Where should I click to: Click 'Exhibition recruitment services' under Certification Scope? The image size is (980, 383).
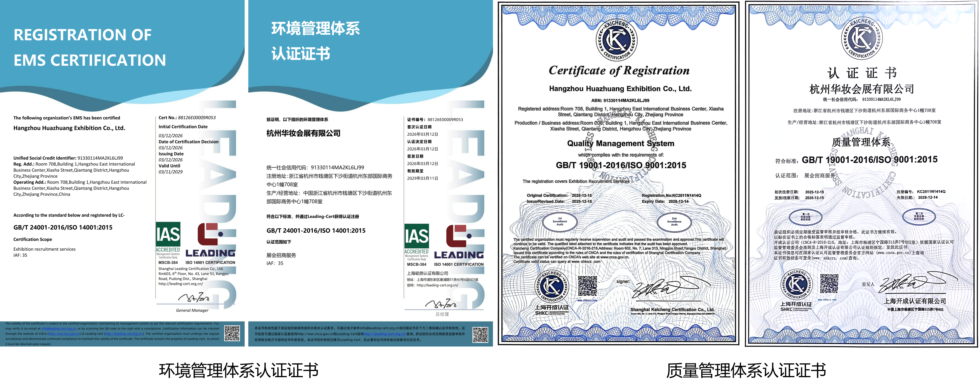pyautogui.click(x=44, y=249)
